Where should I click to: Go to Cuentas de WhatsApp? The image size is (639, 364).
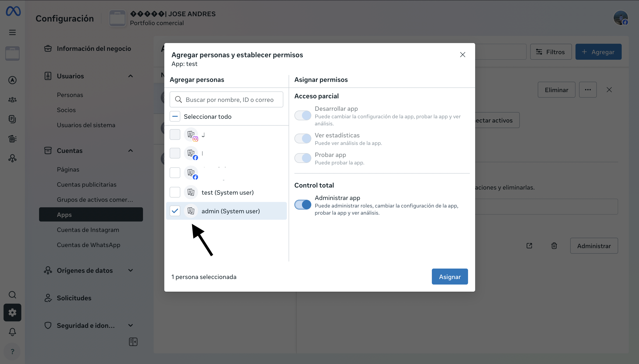tap(88, 245)
